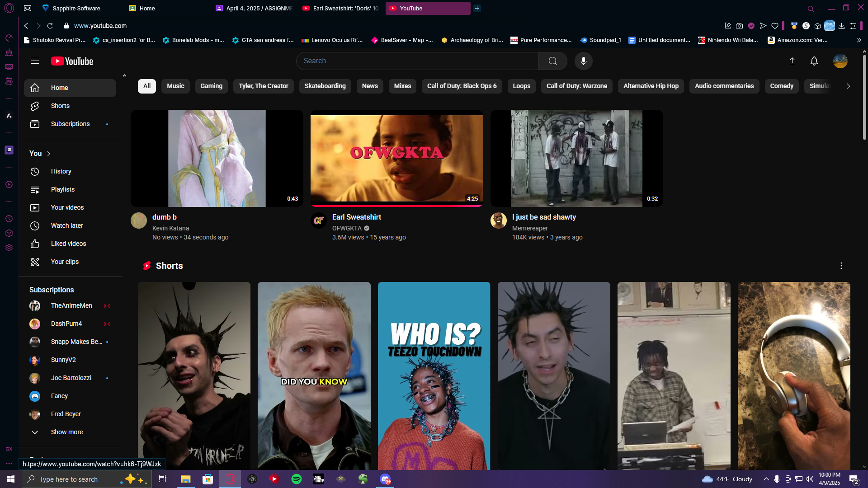Open Discord from the taskbar
868x488 pixels.
pyautogui.click(x=385, y=479)
